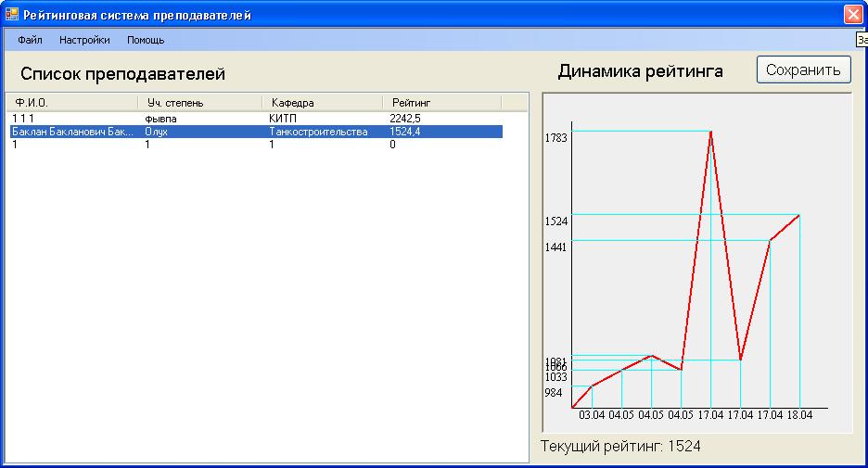868x468 pixels.
Task: Click the 'КИТП' department cell
Action: [x=282, y=119]
